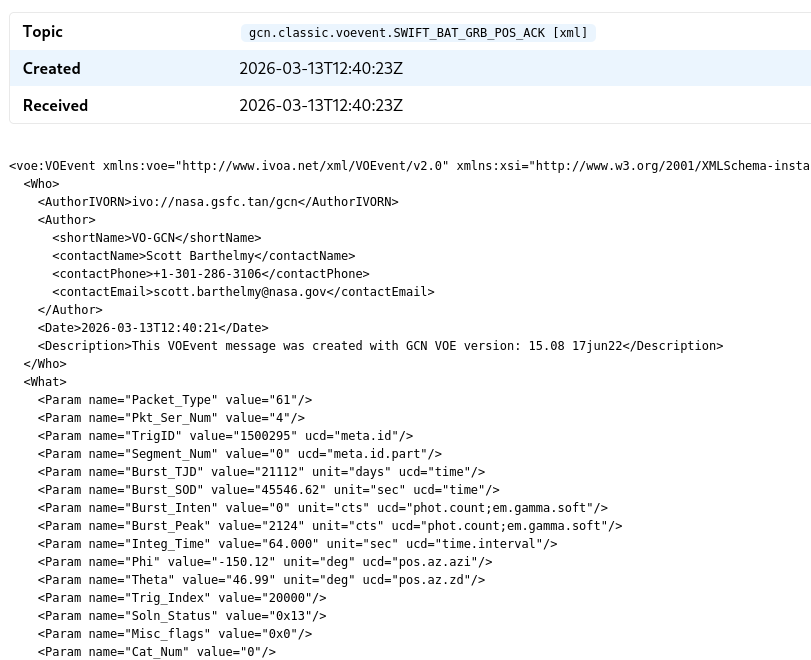Image resolution: width=811 pixels, height=660 pixels.
Task: Click the Topic row label
Action: click(x=43, y=32)
